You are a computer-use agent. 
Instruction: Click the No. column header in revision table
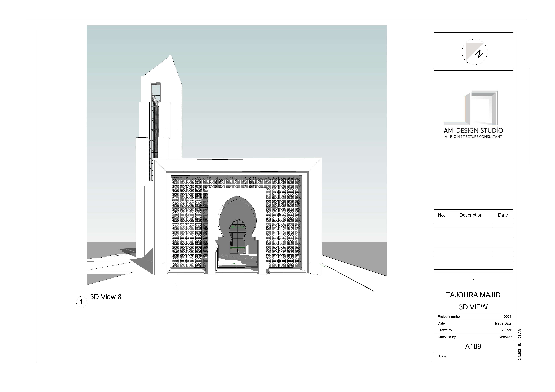click(441, 215)
